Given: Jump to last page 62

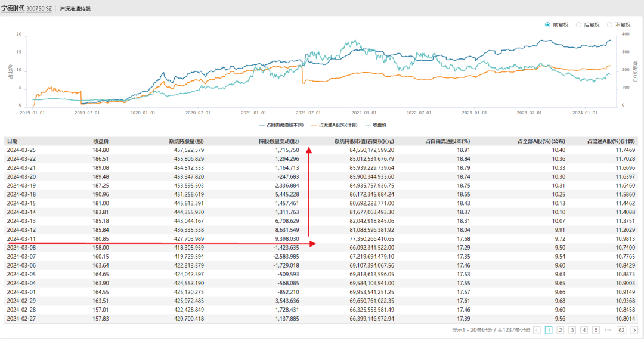Looking at the screenshot, I should [621, 331].
